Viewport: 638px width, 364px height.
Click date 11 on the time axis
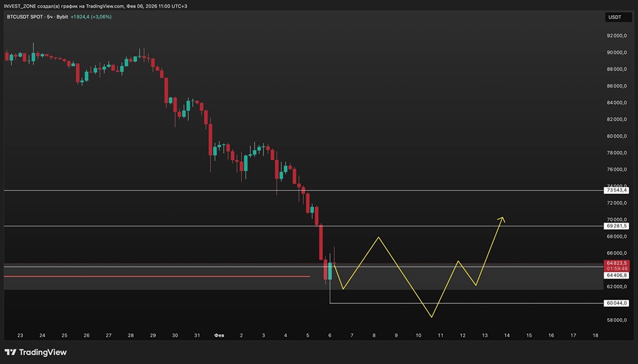click(x=440, y=335)
